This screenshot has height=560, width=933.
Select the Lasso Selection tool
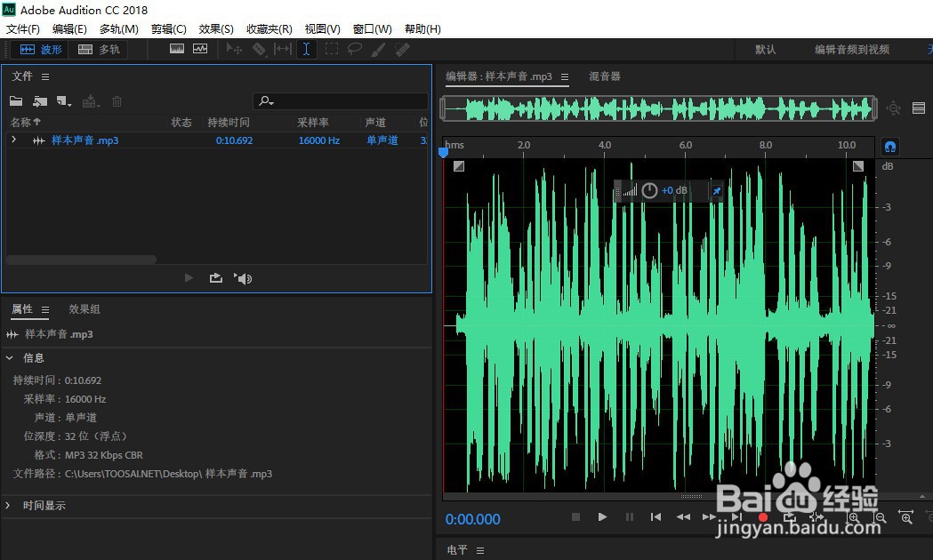355,49
